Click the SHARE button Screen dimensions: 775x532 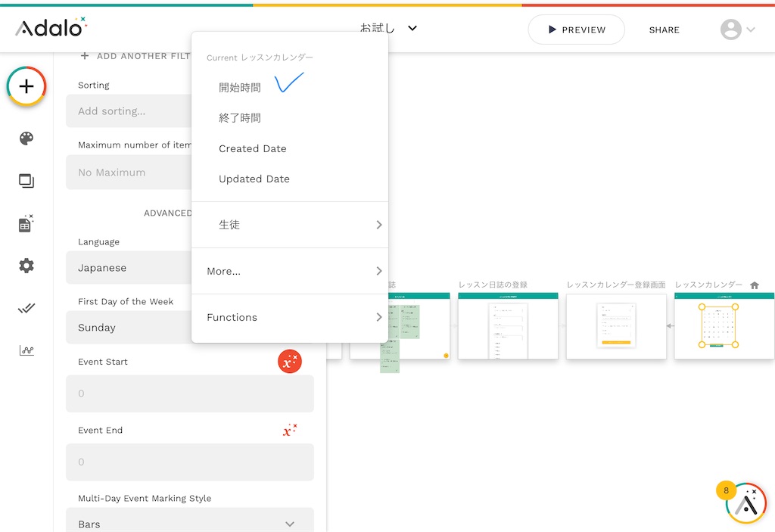coord(664,30)
